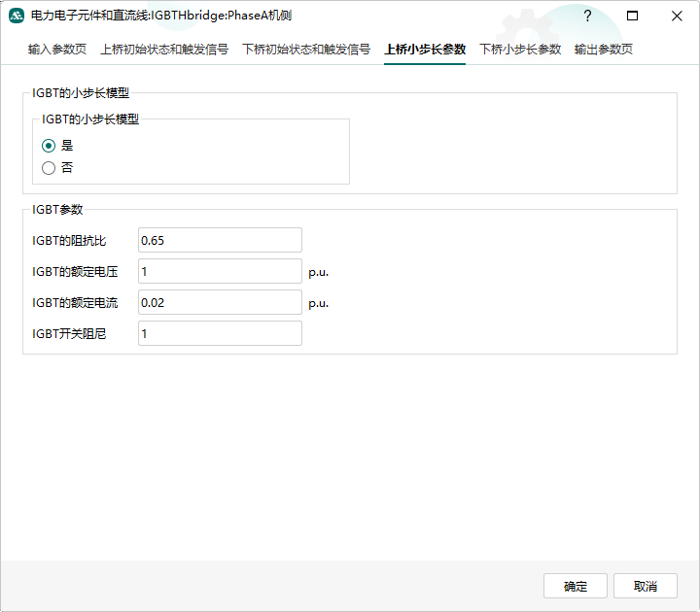Click the IGBT的阻抗比 input field

point(220,240)
